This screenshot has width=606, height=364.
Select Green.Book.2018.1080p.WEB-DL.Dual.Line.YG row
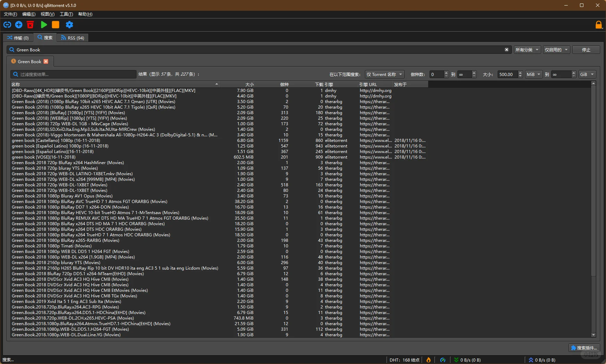click(219, 335)
